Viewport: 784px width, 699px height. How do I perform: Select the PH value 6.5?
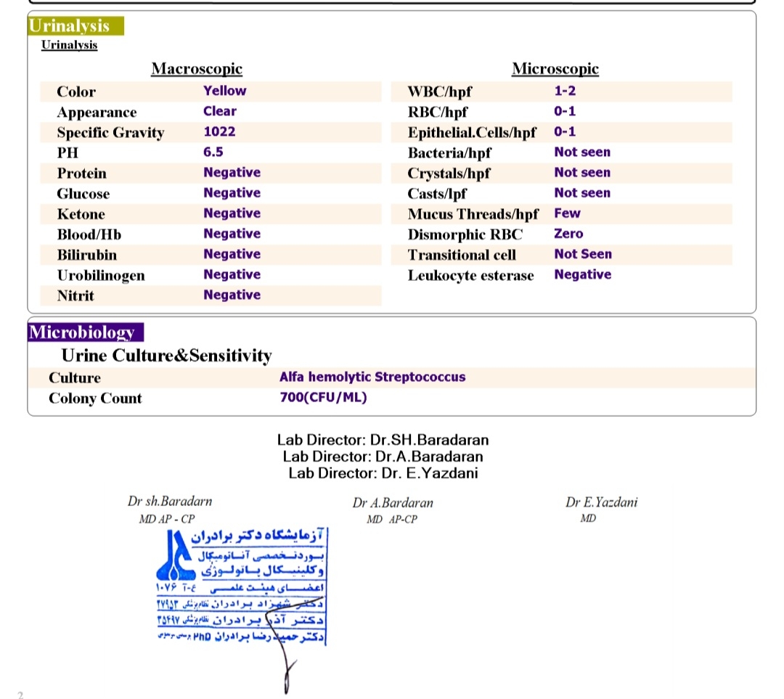(x=213, y=152)
